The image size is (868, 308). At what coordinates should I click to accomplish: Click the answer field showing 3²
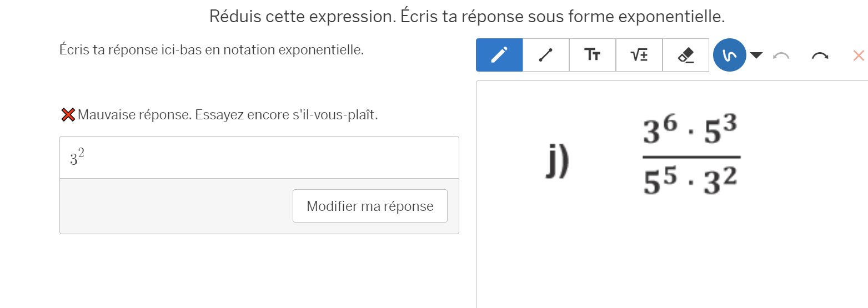[259, 158]
